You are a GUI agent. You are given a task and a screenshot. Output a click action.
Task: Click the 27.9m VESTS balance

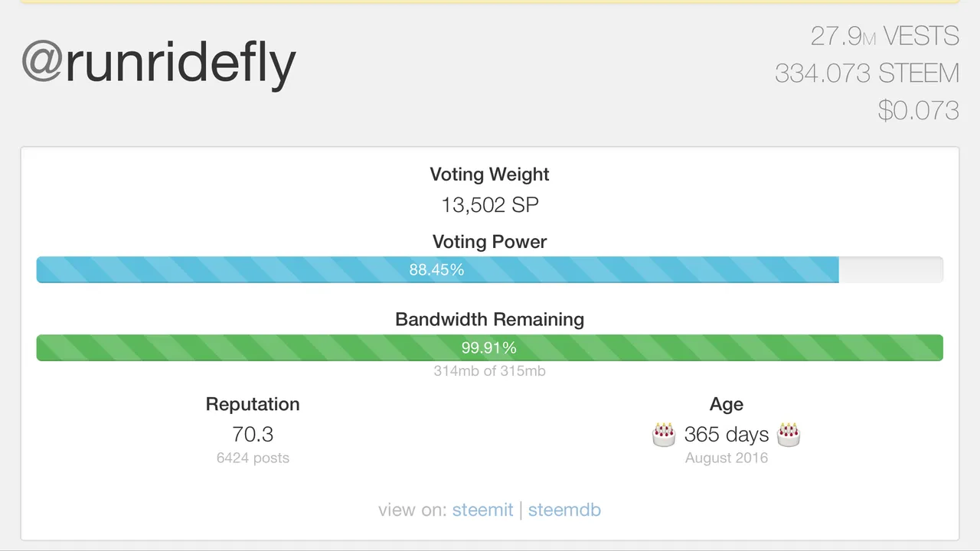click(884, 36)
